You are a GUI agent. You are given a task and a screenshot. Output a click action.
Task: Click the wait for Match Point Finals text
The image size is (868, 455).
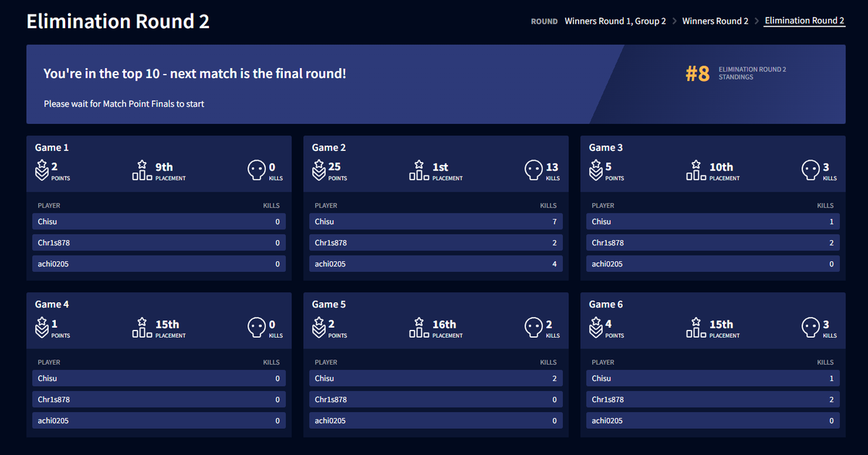(124, 103)
